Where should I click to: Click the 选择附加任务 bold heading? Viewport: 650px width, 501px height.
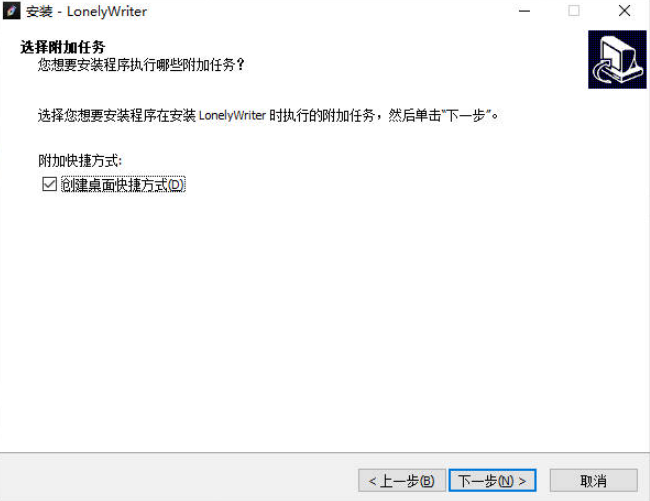click(x=63, y=47)
